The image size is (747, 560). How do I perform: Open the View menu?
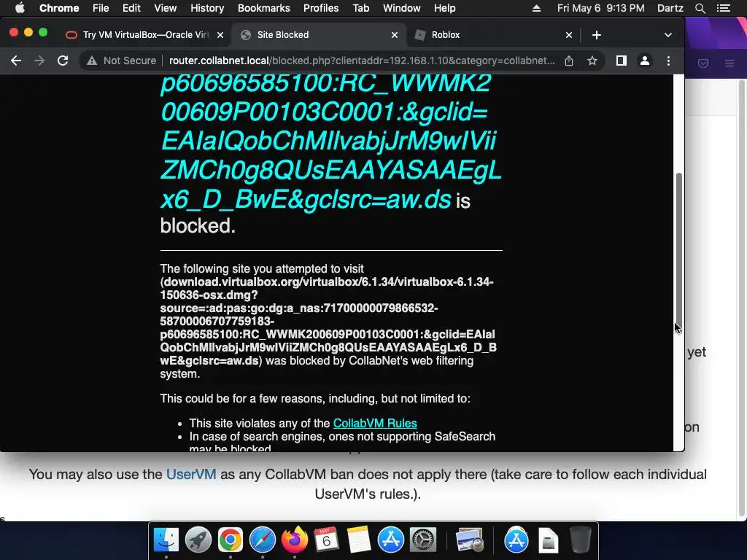point(166,8)
